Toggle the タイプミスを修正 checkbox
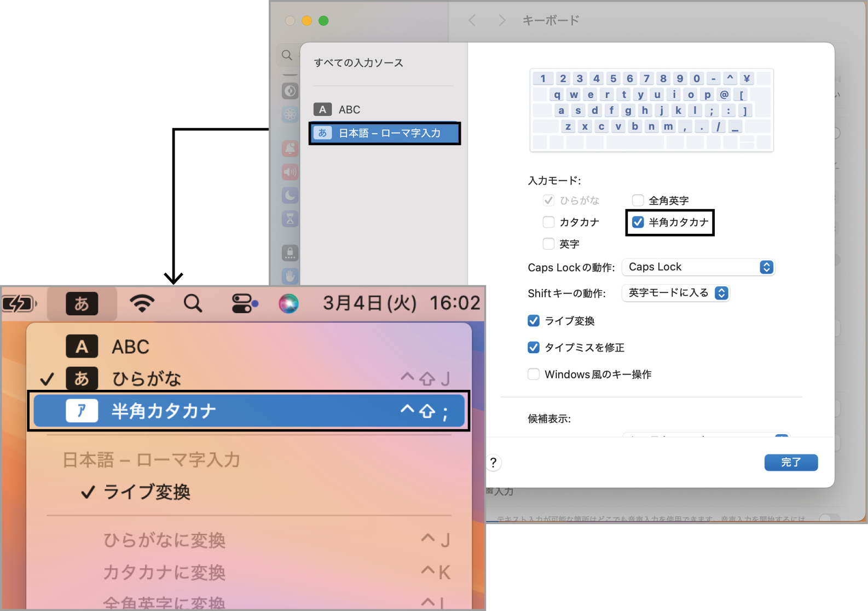Image resolution: width=868 pixels, height=611 pixels. [534, 347]
